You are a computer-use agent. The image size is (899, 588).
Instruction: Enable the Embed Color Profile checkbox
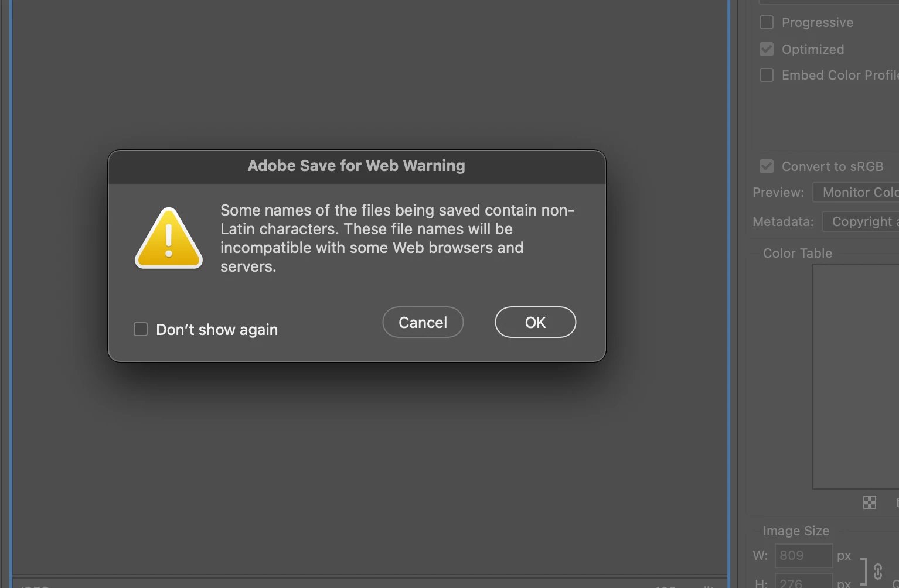(767, 75)
